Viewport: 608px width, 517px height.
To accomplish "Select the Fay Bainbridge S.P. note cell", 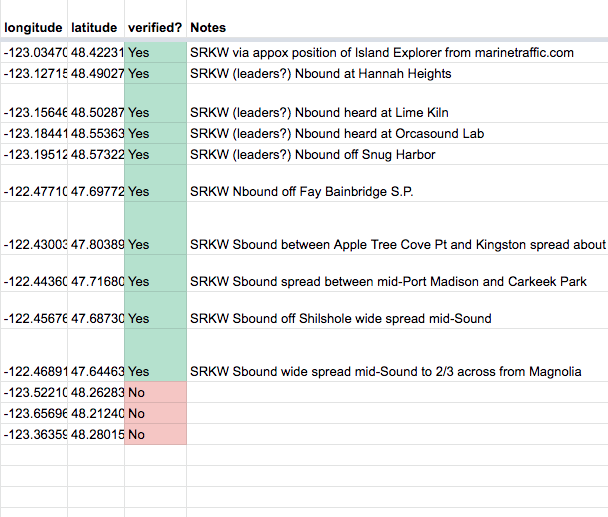I will pos(397,183).
